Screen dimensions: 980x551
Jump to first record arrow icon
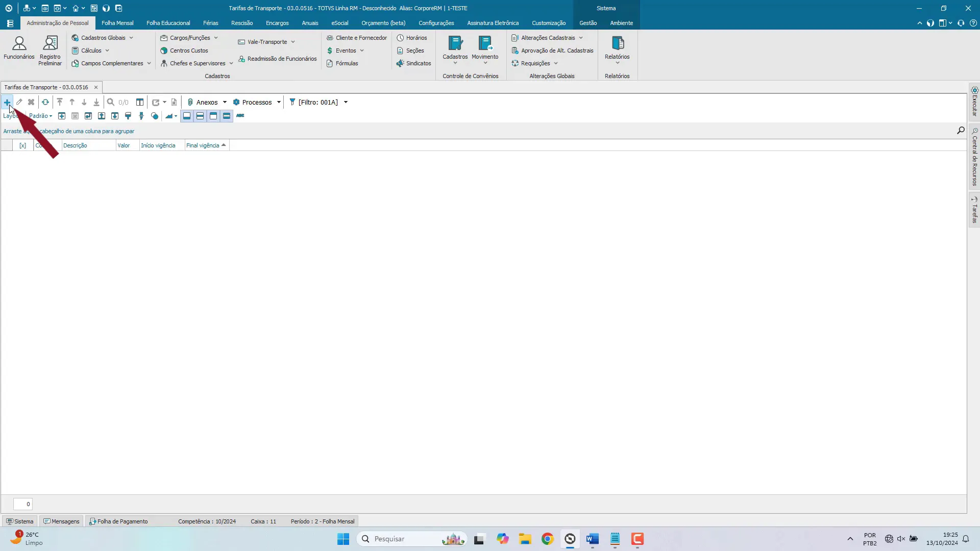point(60,102)
